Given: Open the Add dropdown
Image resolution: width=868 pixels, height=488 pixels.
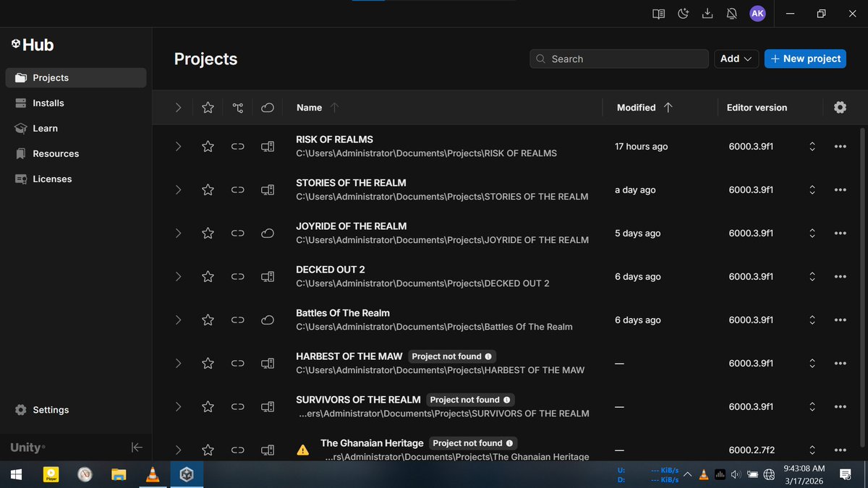Looking at the screenshot, I should click(736, 59).
